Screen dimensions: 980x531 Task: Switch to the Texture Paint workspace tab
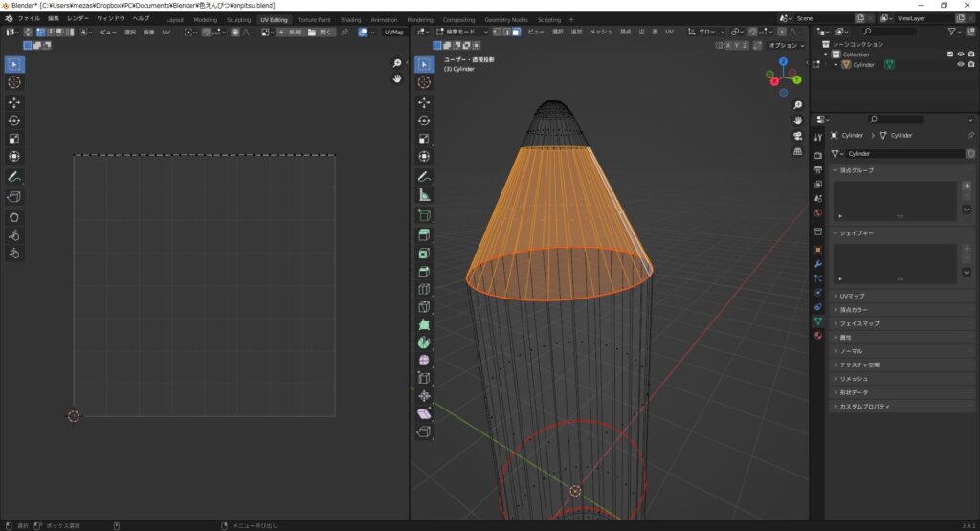[313, 19]
